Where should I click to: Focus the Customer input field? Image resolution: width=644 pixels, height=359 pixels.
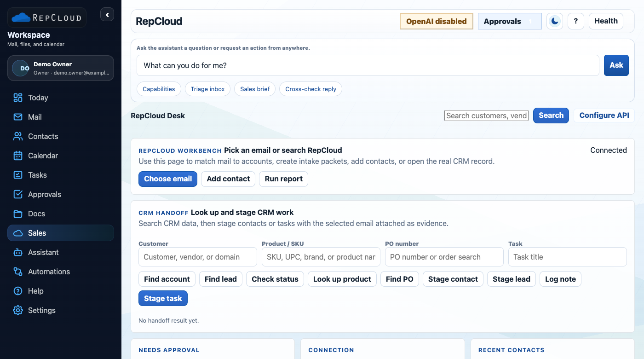[198, 257]
